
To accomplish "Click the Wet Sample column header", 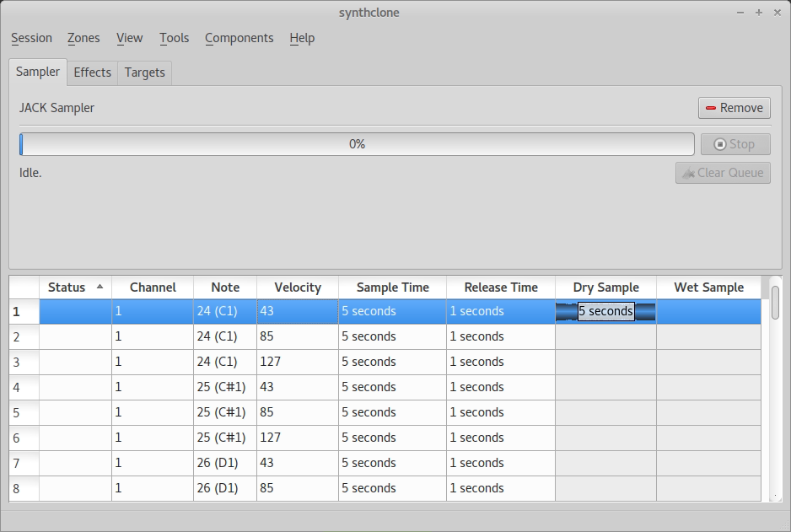I will [x=708, y=287].
